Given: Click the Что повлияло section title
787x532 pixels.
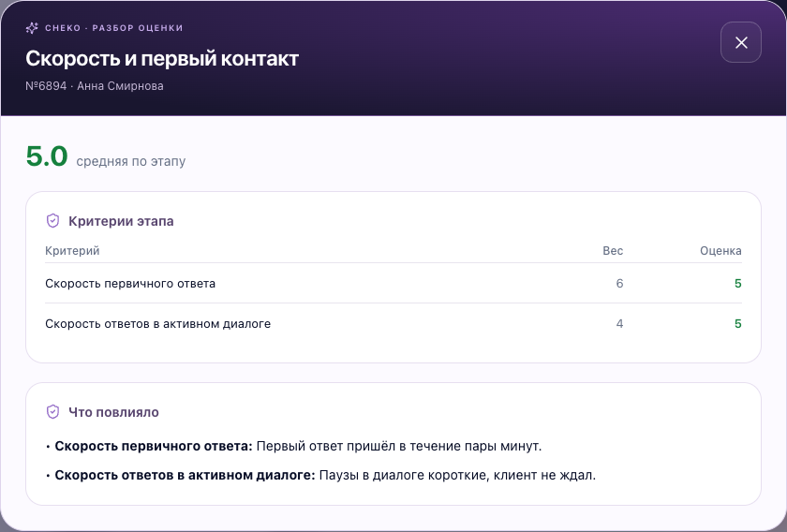Looking at the screenshot, I should (x=113, y=412).
